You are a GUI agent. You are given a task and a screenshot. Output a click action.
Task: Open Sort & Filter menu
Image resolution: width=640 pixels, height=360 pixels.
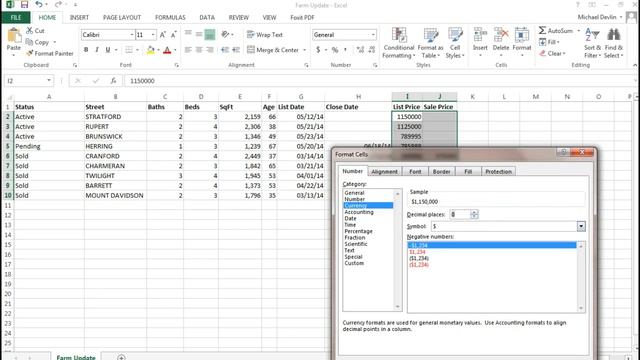pos(592,43)
